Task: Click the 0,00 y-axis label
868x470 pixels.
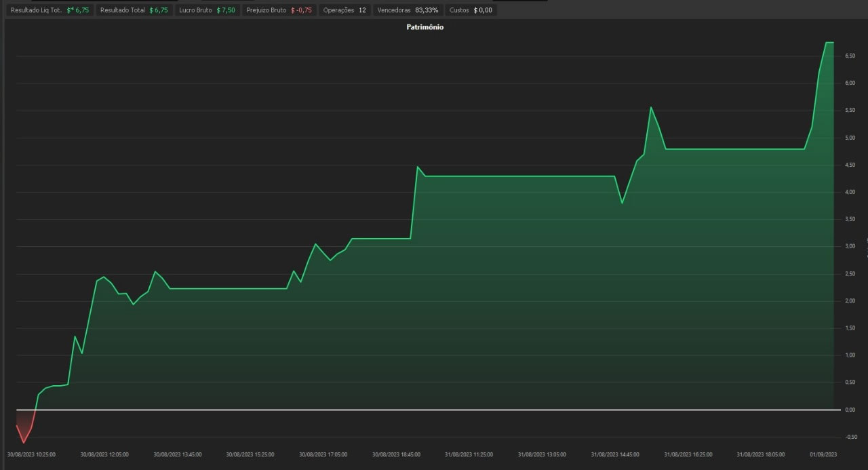Action: pos(850,410)
